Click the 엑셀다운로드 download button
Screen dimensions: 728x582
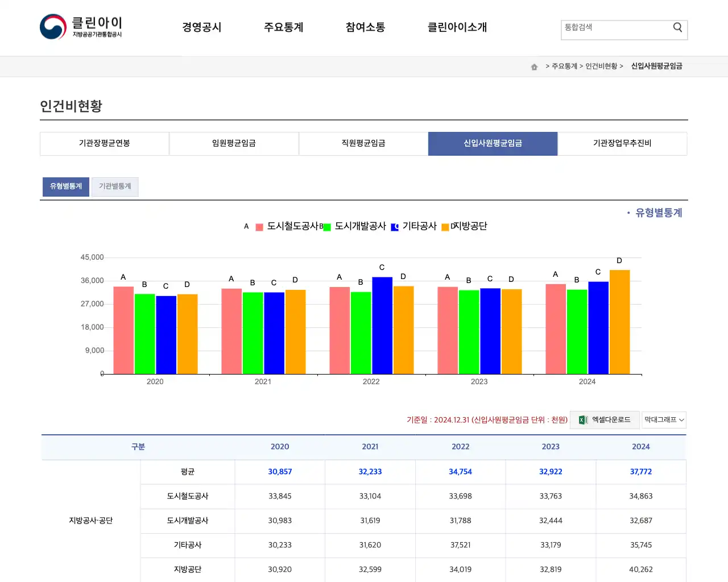coord(605,420)
